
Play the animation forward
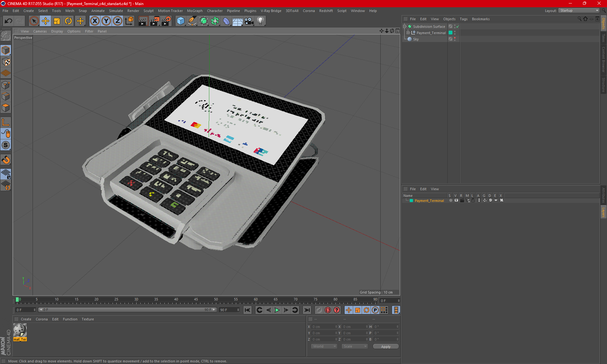(x=277, y=310)
